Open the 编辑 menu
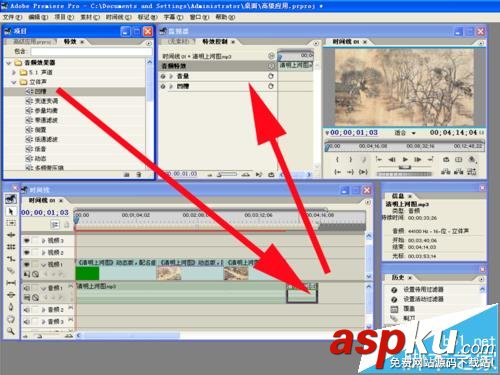The height and width of the screenshot is (375, 500). (x=38, y=17)
